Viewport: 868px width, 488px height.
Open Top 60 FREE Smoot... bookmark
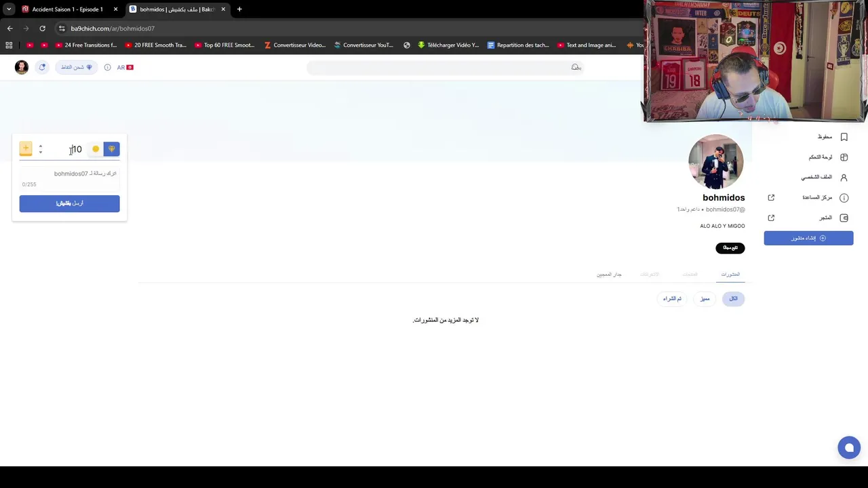pyautogui.click(x=225, y=45)
